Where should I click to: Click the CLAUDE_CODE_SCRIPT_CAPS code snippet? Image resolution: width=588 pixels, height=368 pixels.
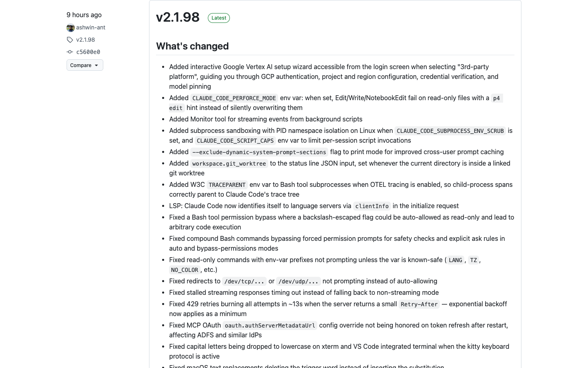point(235,141)
